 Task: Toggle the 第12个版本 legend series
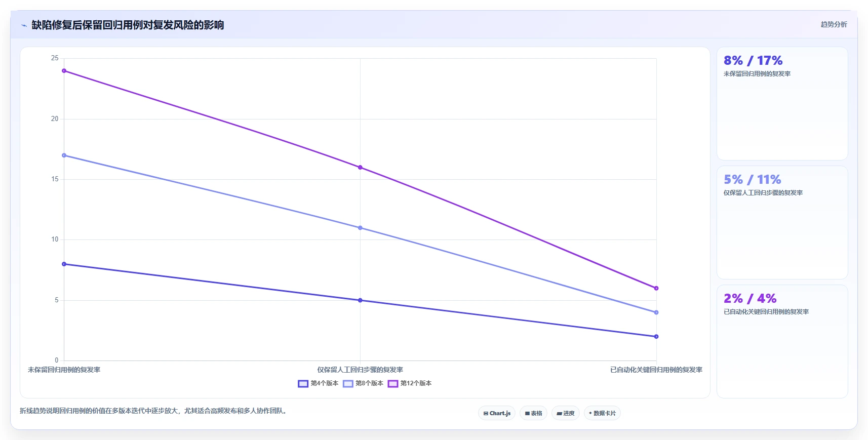pos(410,383)
